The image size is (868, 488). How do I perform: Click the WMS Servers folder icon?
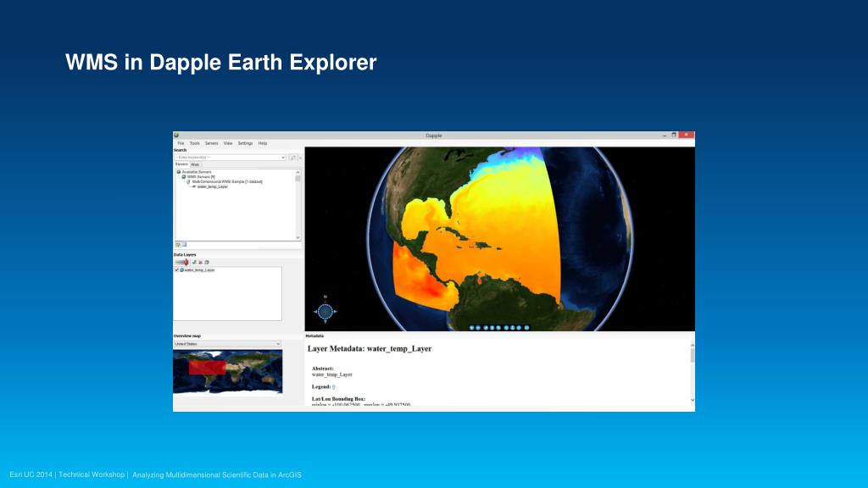click(x=184, y=177)
